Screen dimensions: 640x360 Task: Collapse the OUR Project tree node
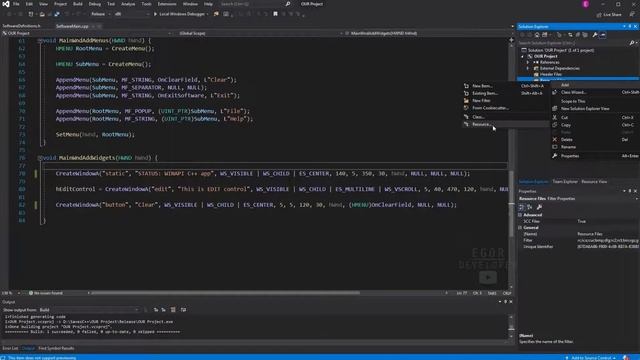click(x=523, y=56)
